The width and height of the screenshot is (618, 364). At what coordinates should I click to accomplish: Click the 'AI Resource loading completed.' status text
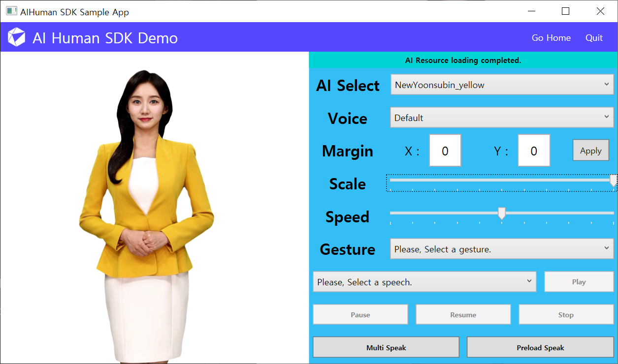(463, 61)
